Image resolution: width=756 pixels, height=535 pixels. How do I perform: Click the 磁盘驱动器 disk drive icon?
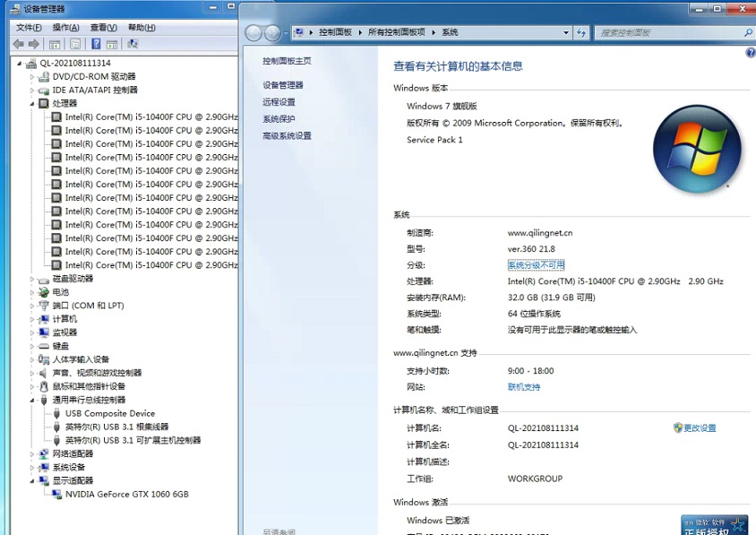click(x=44, y=279)
